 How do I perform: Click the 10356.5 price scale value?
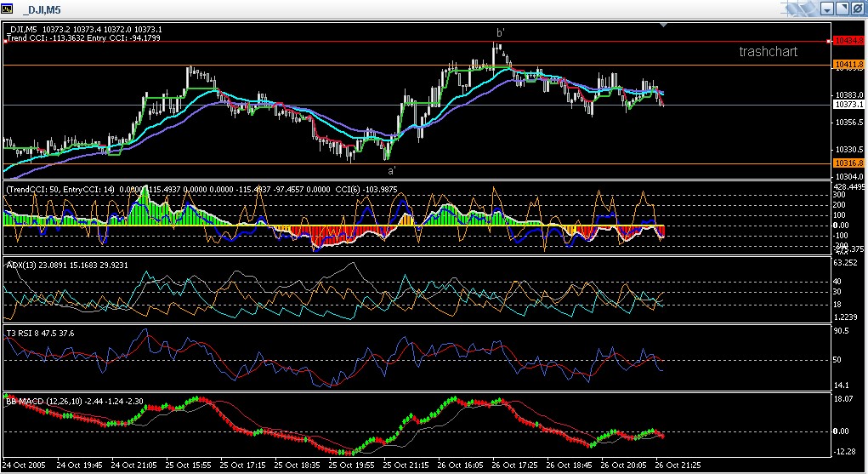[848, 122]
